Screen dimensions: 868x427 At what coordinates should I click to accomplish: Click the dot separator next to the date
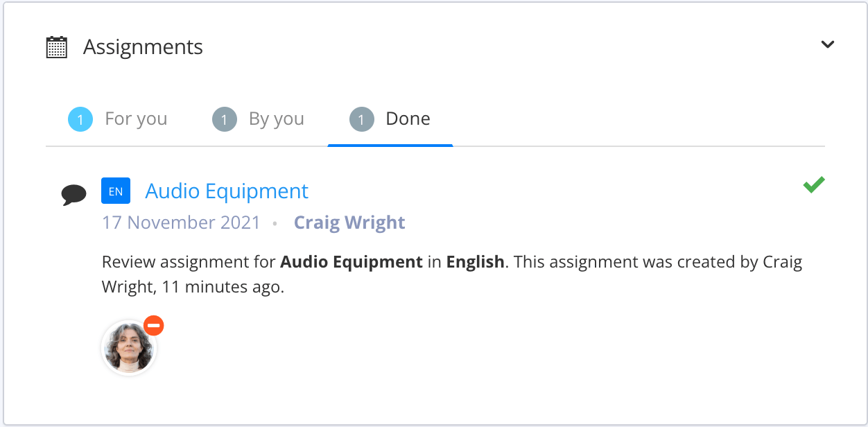click(x=275, y=223)
